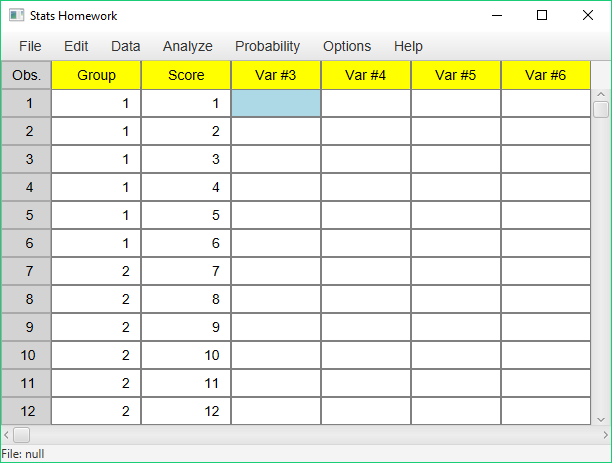This screenshot has width=612, height=463.
Task: Click the horizontal scrollbar left arrow
Action: click(6, 435)
